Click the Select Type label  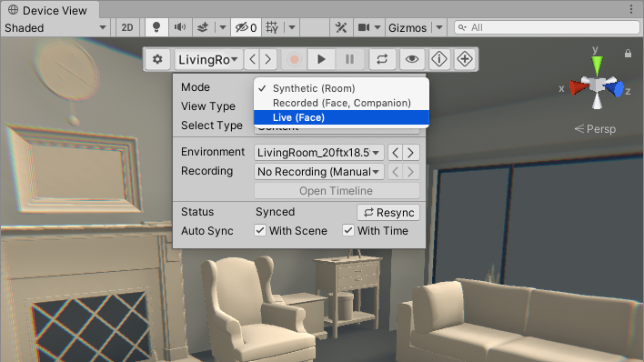[x=212, y=126]
